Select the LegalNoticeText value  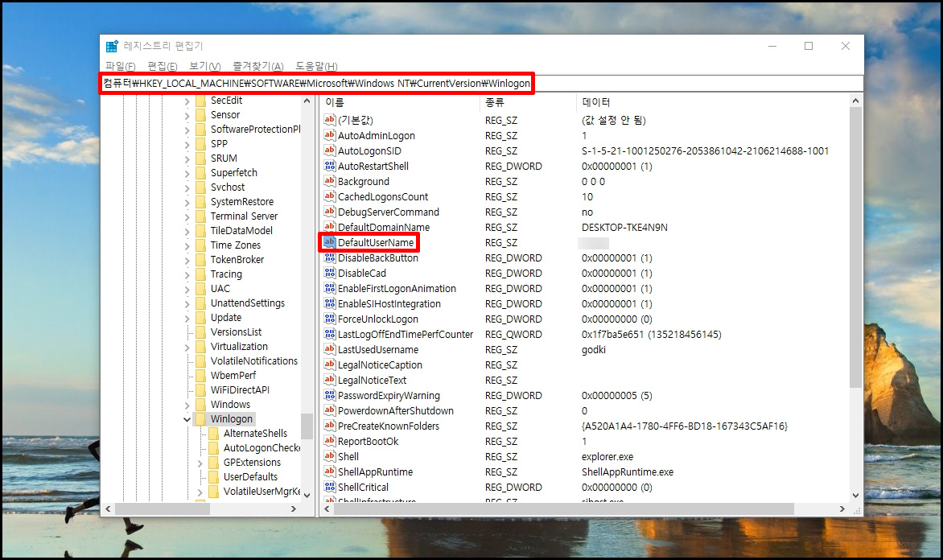click(x=373, y=380)
